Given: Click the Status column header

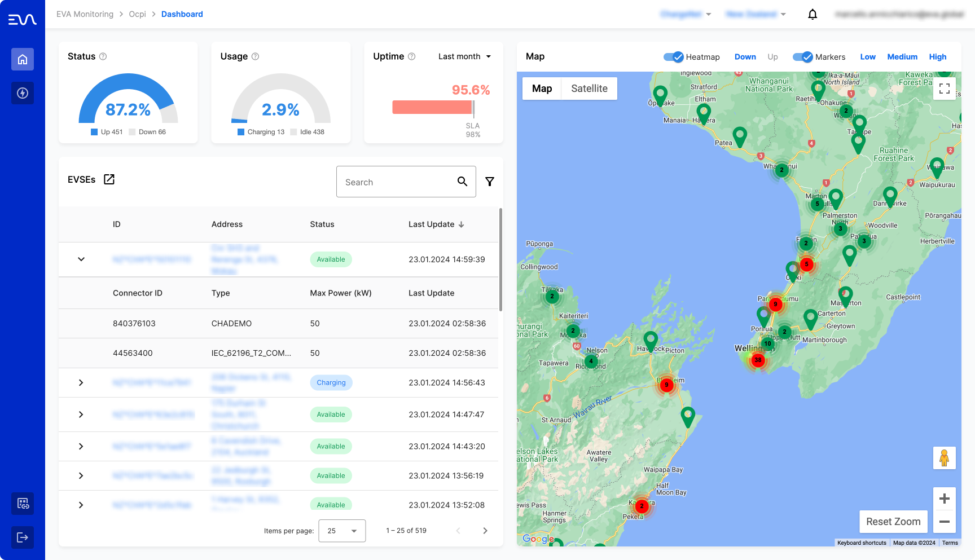Looking at the screenshot, I should (x=322, y=224).
